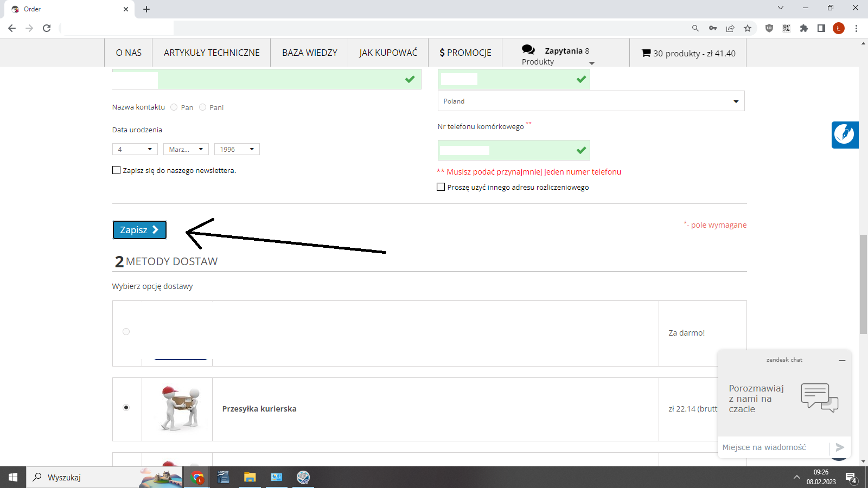Select the Pan radio button

(174, 107)
